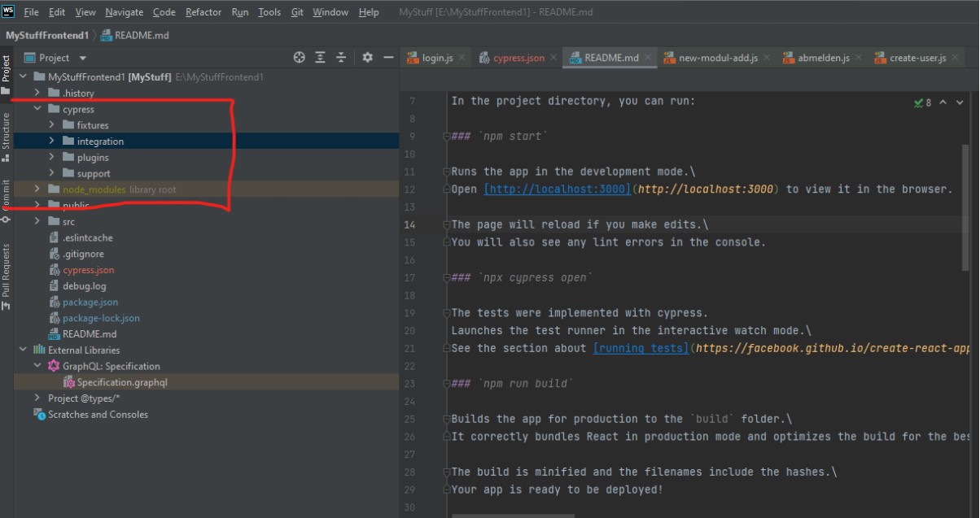Click the running tests link on line 21
This screenshot has height=518, width=980.
click(641, 348)
